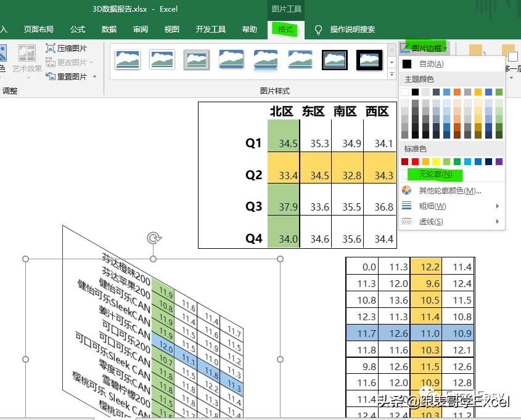Open the 页面布局 ribbon tab
This screenshot has width=521, height=420.
coord(39,30)
